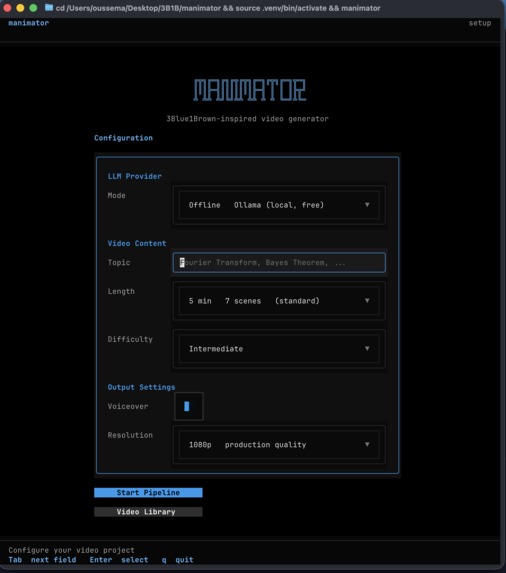Click the green zoom window button
This screenshot has width=506, height=573.
point(33,8)
